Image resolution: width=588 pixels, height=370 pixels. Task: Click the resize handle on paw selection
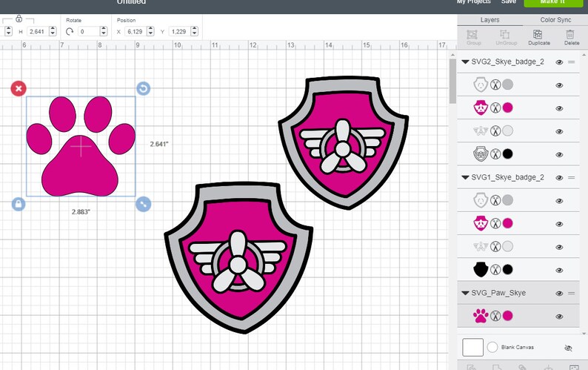pyautogui.click(x=143, y=204)
